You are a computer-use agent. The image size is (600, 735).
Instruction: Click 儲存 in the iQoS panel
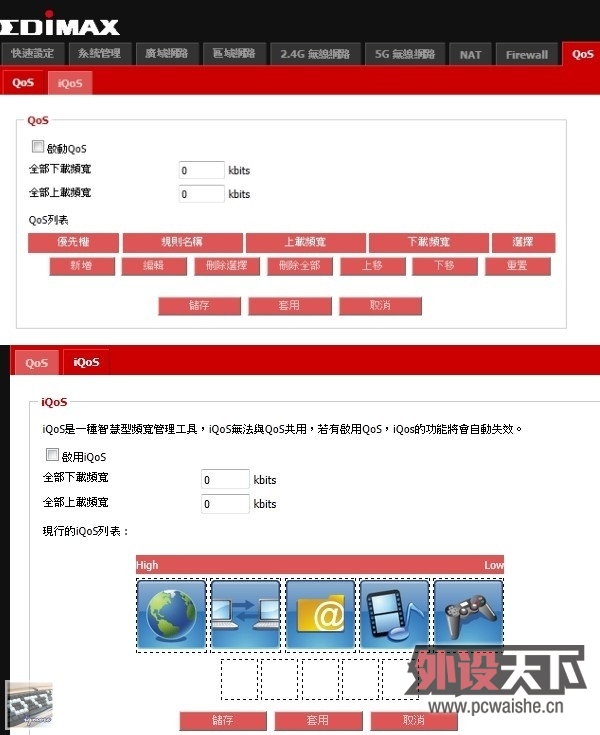[x=223, y=720]
